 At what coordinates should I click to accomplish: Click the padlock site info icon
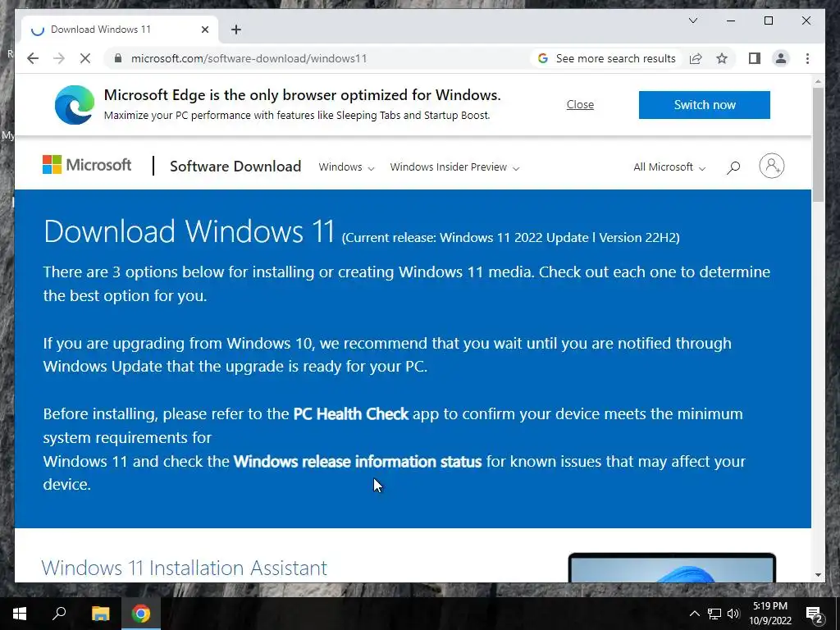118,58
